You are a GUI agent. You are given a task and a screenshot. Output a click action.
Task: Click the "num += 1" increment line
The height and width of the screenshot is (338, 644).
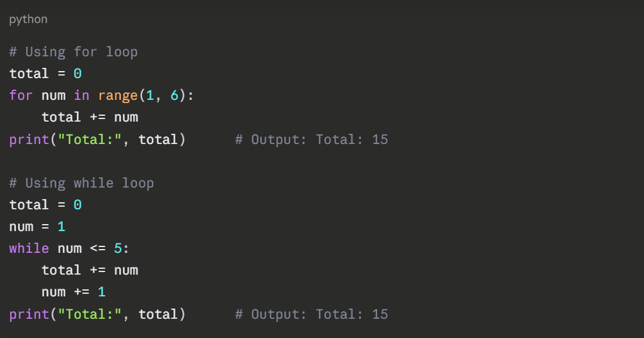point(73,292)
